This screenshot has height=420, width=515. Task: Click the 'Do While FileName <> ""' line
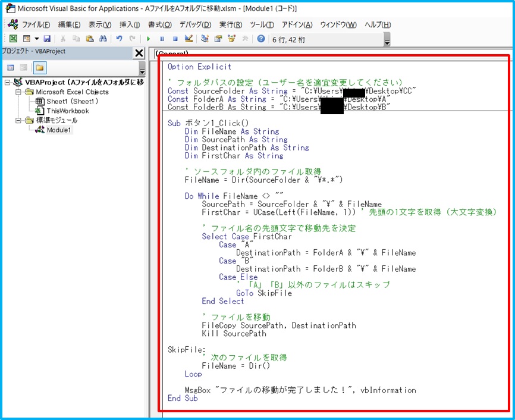point(234,196)
